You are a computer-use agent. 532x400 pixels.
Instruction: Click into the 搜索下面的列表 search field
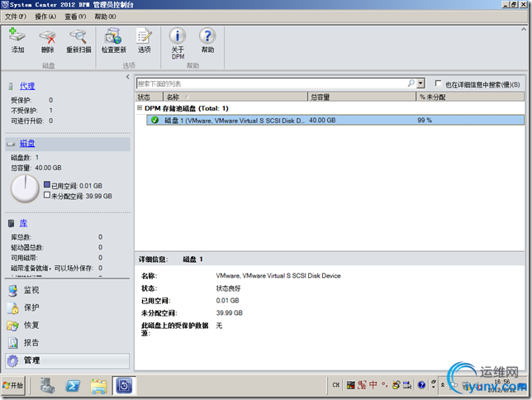click(272, 83)
